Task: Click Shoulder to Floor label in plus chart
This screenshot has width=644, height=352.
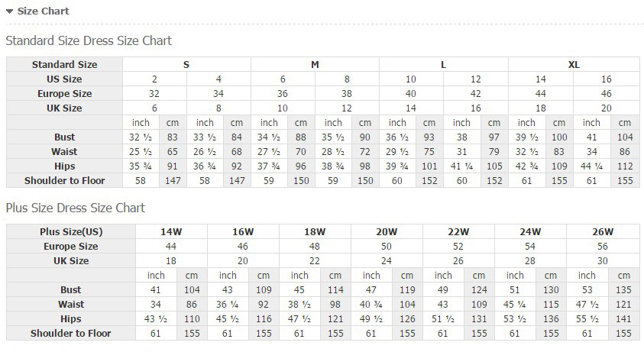Action: pos(71,334)
